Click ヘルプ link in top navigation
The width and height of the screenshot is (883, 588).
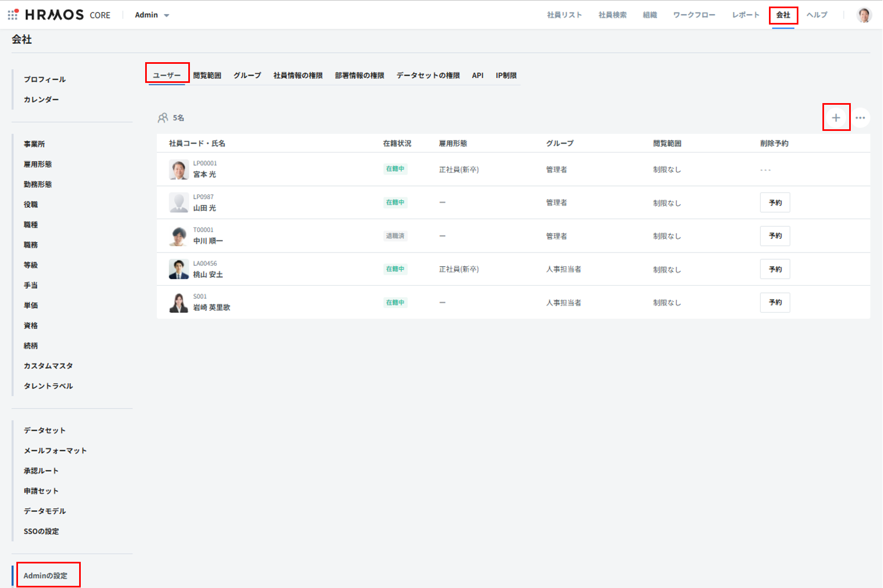pyautogui.click(x=816, y=15)
